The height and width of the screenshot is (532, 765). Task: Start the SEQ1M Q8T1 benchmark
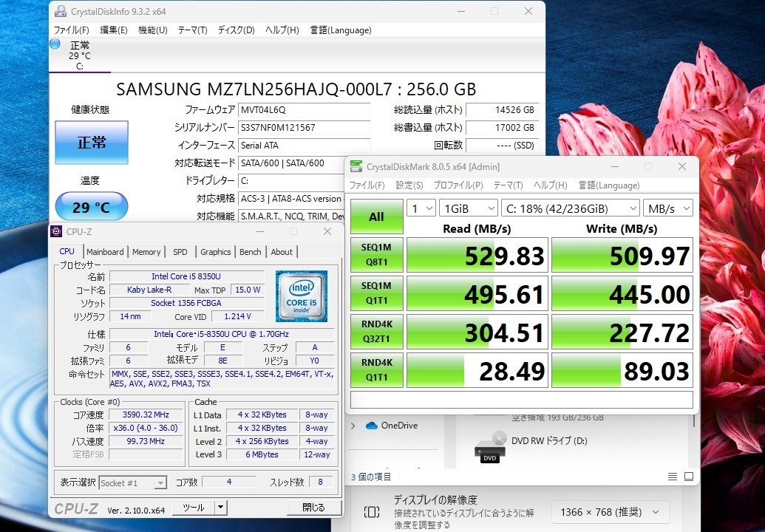[377, 254]
